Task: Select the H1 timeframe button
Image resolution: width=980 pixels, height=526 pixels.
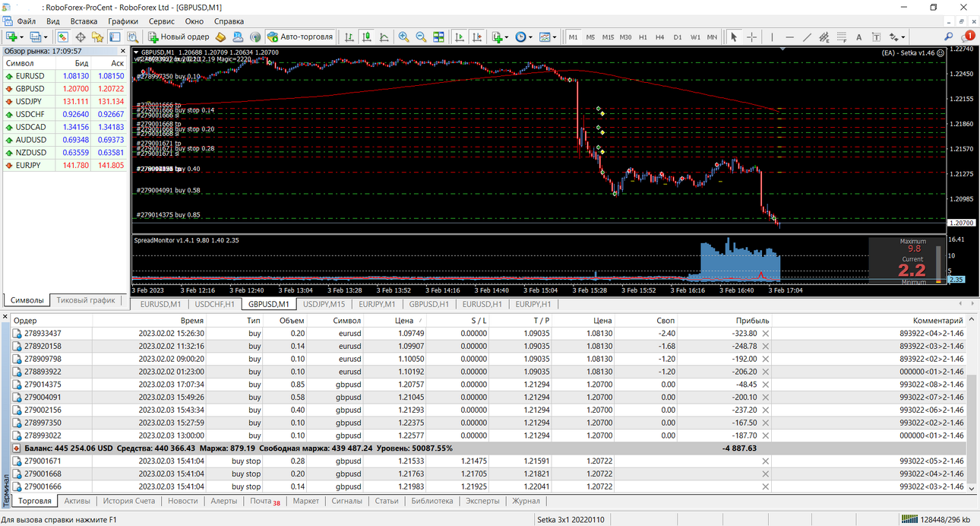Action: point(643,36)
